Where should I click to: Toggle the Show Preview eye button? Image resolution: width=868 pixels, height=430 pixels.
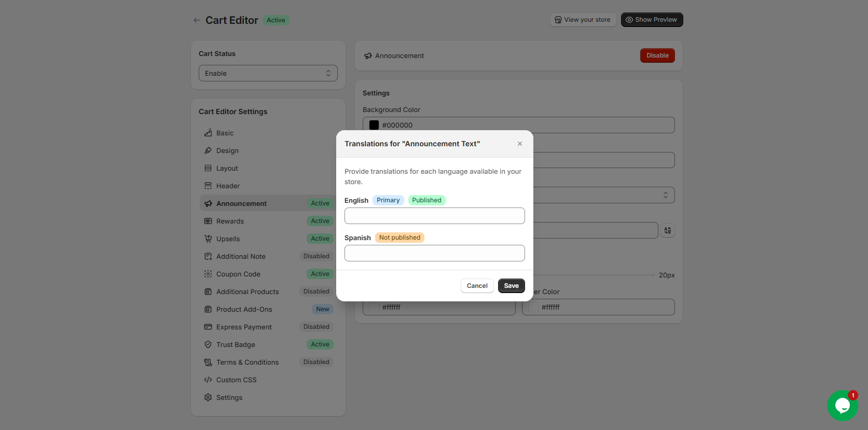[x=652, y=20]
